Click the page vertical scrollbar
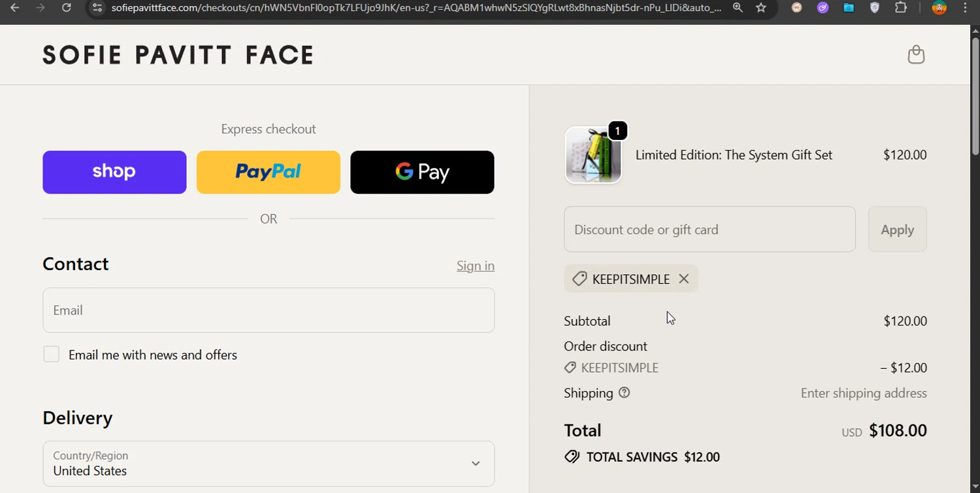Screen dimensions: 980x493 975,96
